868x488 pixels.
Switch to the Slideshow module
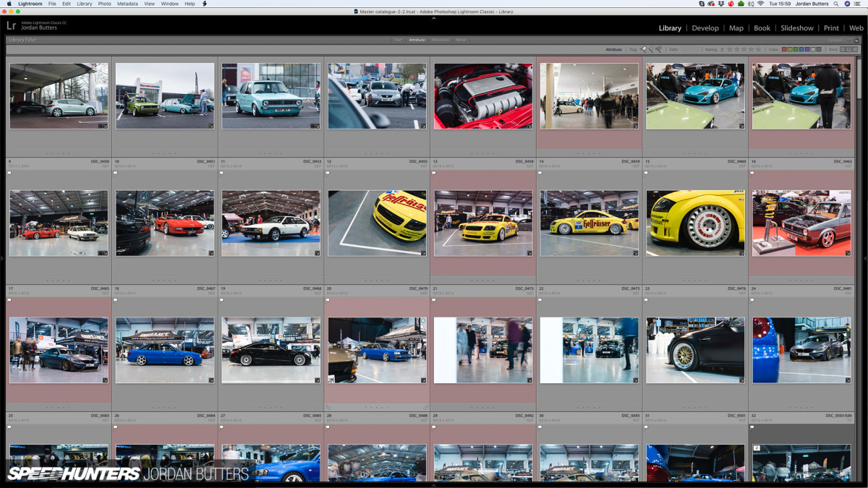(x=797, y=28)
